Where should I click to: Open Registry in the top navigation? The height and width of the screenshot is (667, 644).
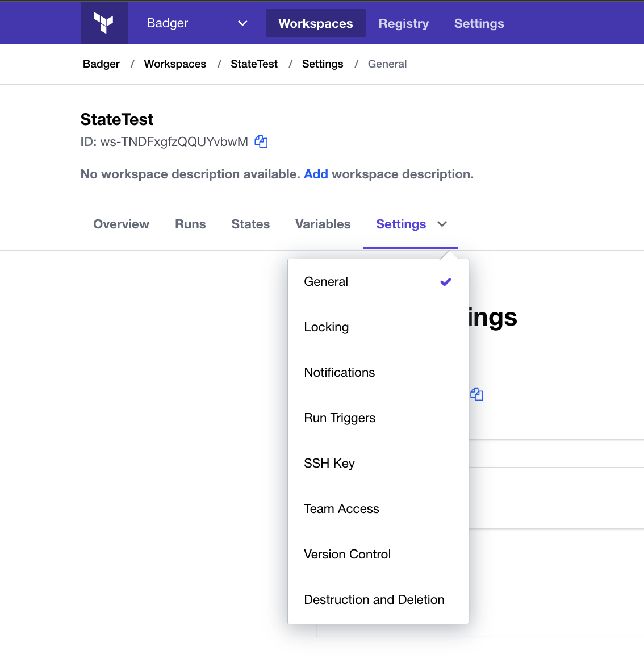coord(403,24)
